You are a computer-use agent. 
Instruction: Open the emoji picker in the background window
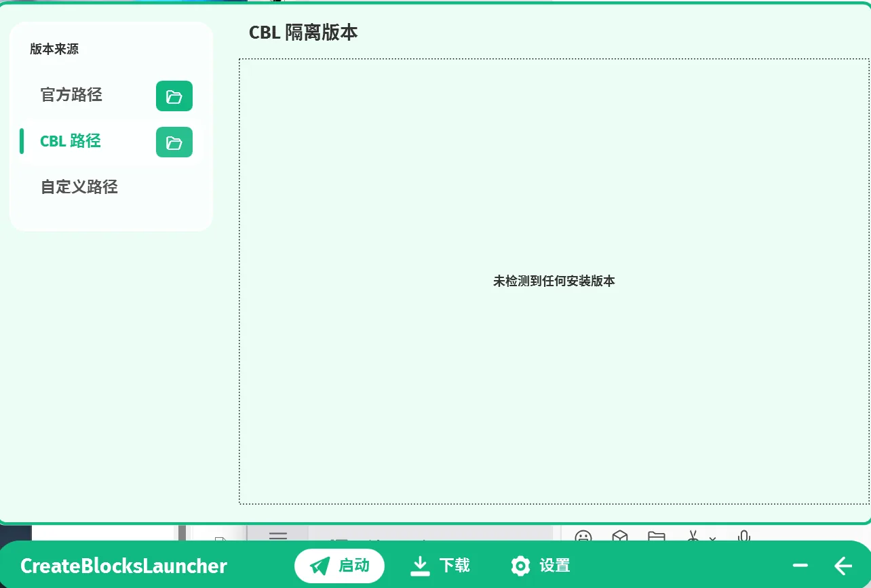pos(583,537)
